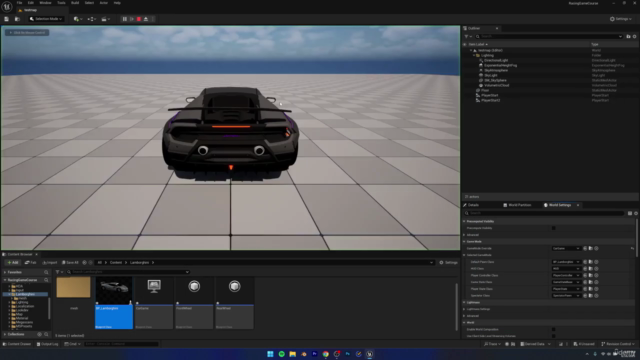640x360 pixels.
Task: Open the File menu
Action: click(x=19, y=3)
